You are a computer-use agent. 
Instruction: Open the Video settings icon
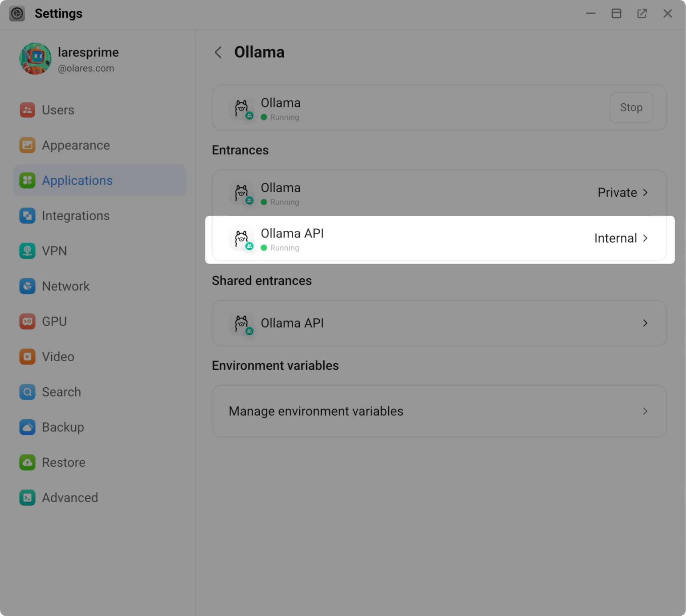click(x=27, y=356)
